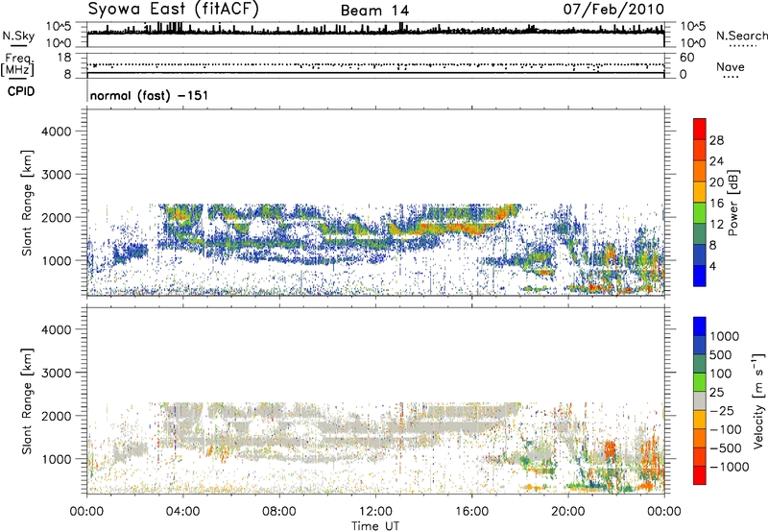Click the blue bottom of the Power color bar
768x532 pixels.
pos(700,276)
